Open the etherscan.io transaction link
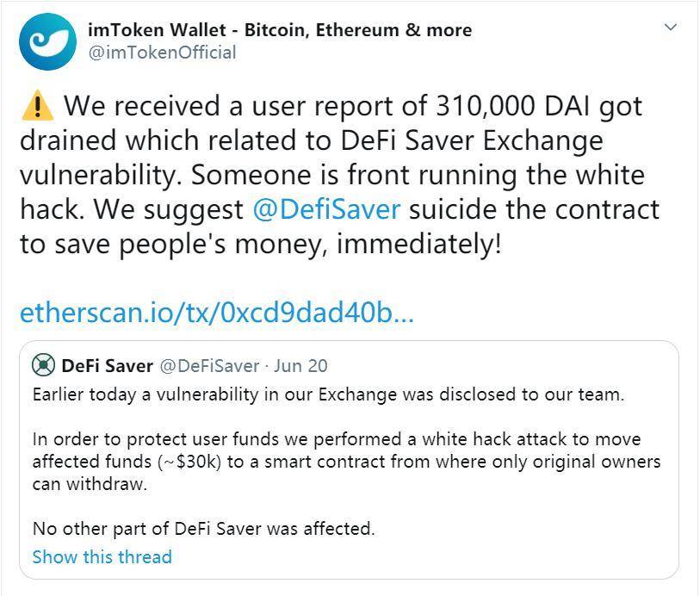The height and width of the screenshot is (596, 700). [214, 313]
